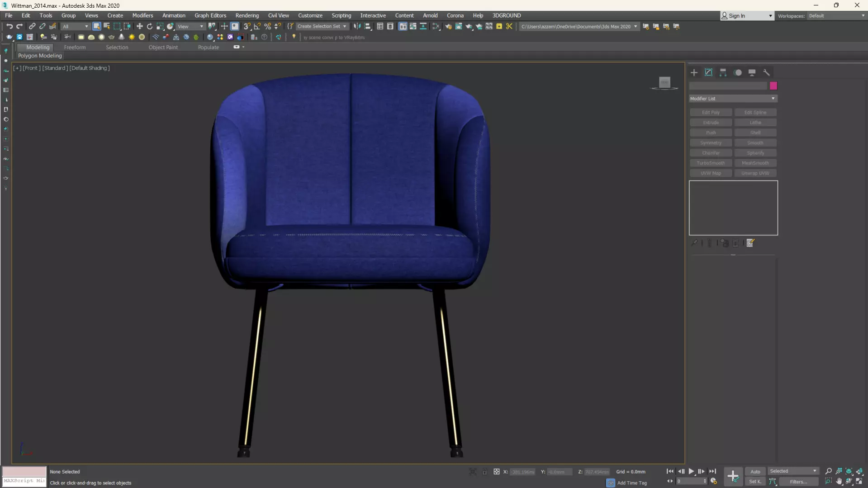Open the project folder path dropdown
The image size is (868, 488).
point(579,26)
